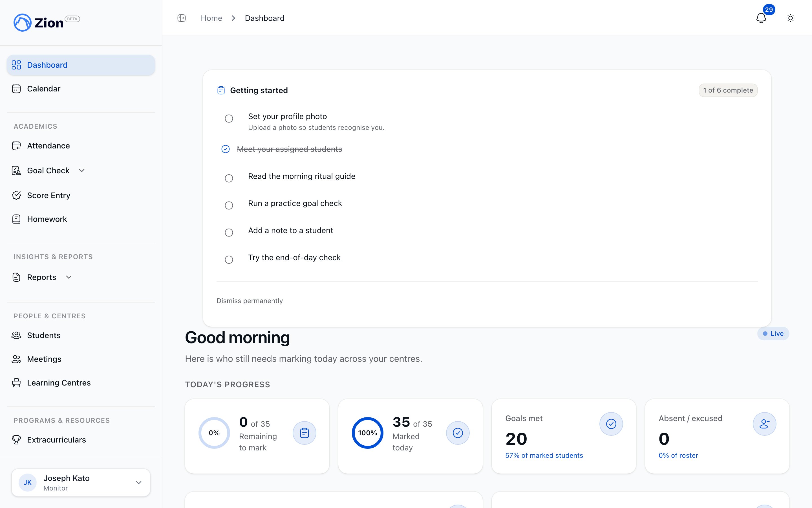Expand the Goal Check submenu chevron
Screen dimensions: 812x508
pos(81,171)
